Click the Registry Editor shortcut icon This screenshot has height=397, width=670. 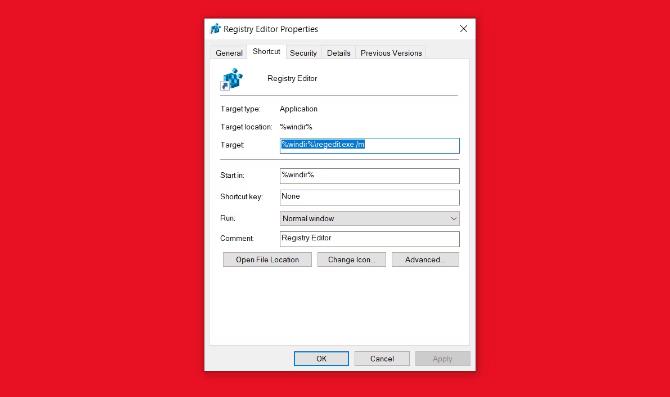231,79
